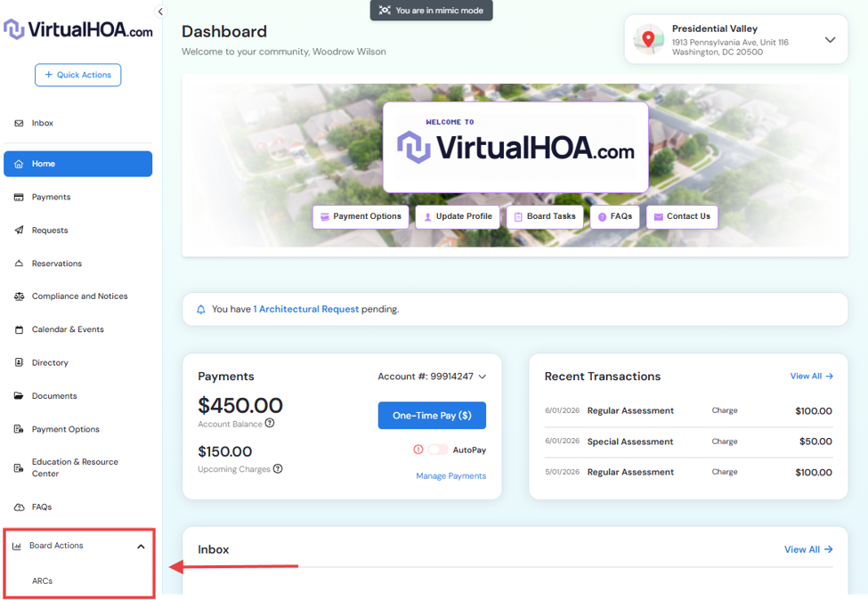The width and height of the screenshot is (868, 600).
Task: Click the sidebar Payment Options document icon
Action: click(19, 429)
